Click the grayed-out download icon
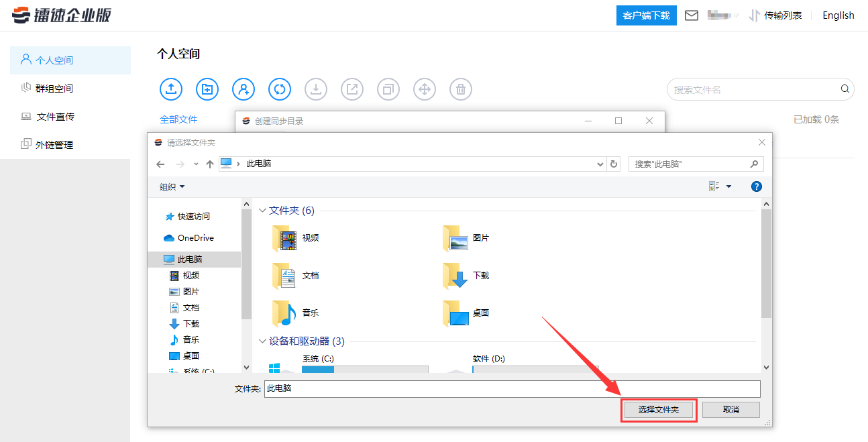The image size is (868, 442). (x=315, y=89)
